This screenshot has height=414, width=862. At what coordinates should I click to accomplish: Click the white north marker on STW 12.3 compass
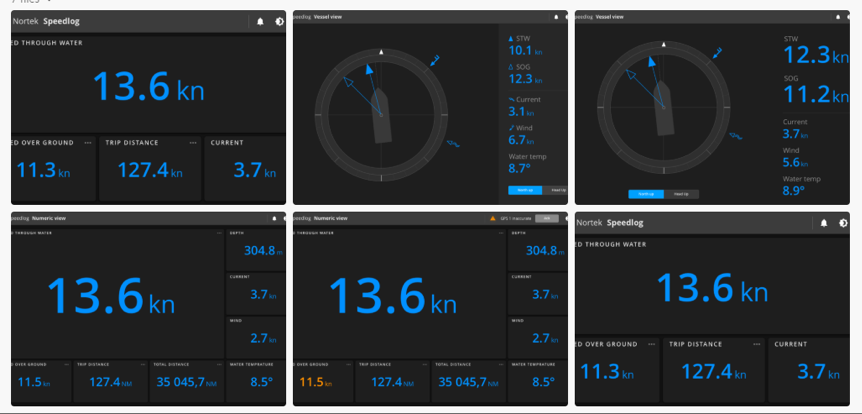pyautogui.click(x=664, y=44)
